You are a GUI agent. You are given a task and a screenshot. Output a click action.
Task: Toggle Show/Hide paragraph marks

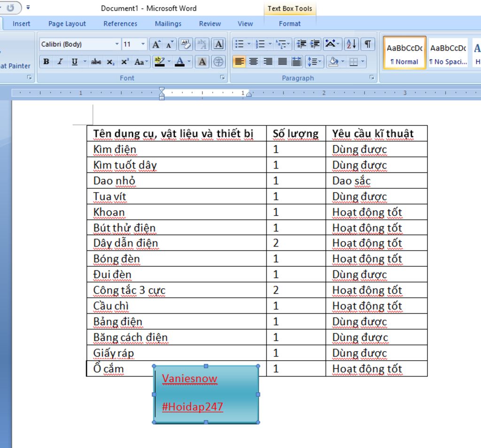368,44
